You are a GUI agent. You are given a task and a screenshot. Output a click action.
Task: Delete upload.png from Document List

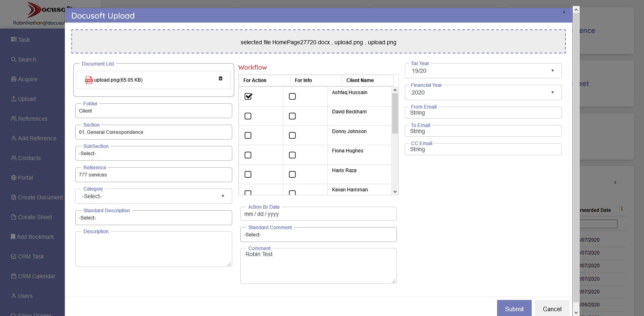click(x=220, y=78)
